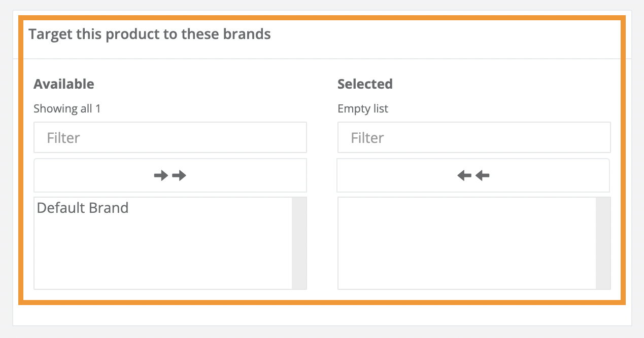
Task: Click the 'Empty list' status text
Action: 362,108
